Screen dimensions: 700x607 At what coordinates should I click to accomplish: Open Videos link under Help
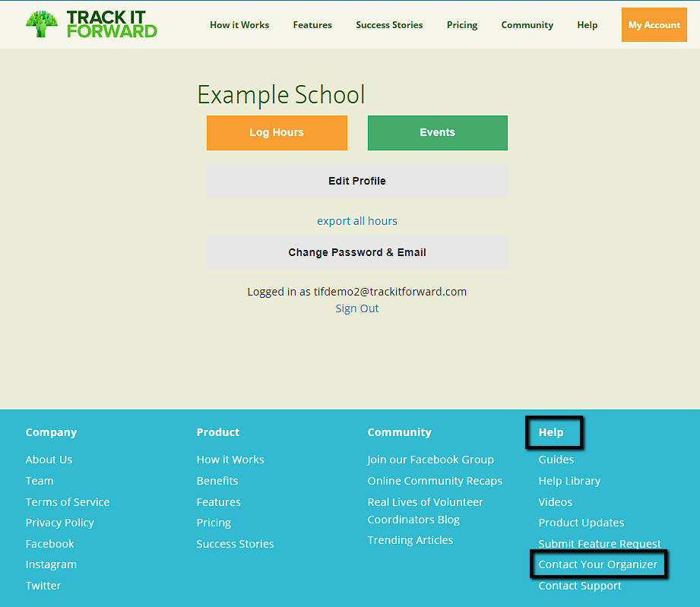(556, 502)
